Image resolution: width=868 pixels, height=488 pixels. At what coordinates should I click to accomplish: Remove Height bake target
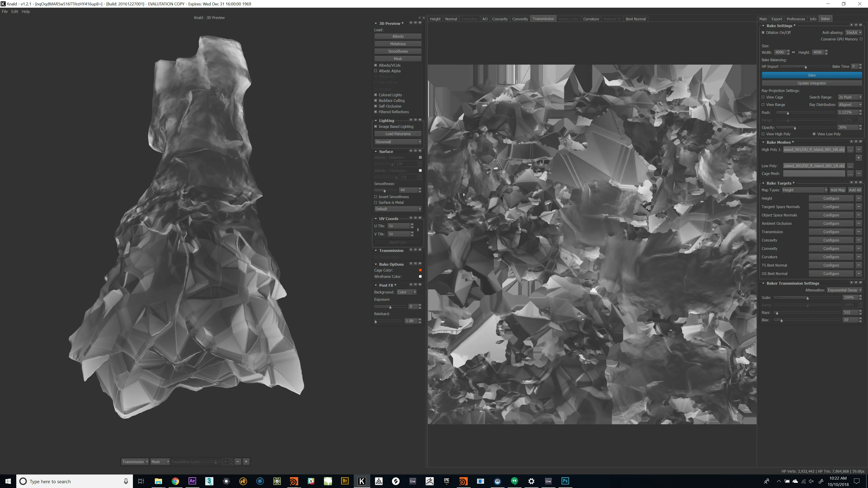(x=859, y=198)
